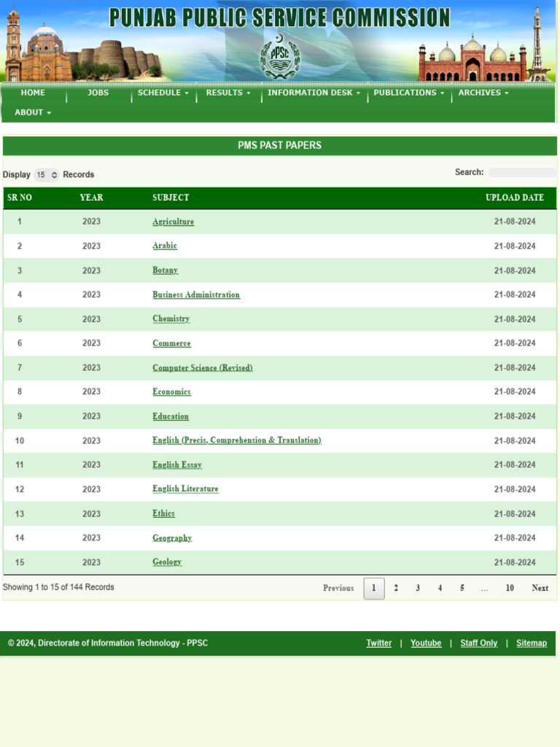
Task: Select page 1 in pagination
Action: (374, 589)
